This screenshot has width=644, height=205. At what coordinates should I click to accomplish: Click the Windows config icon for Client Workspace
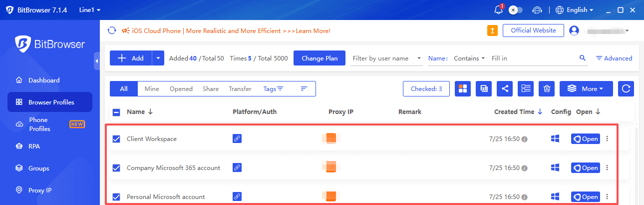[555, 138]
